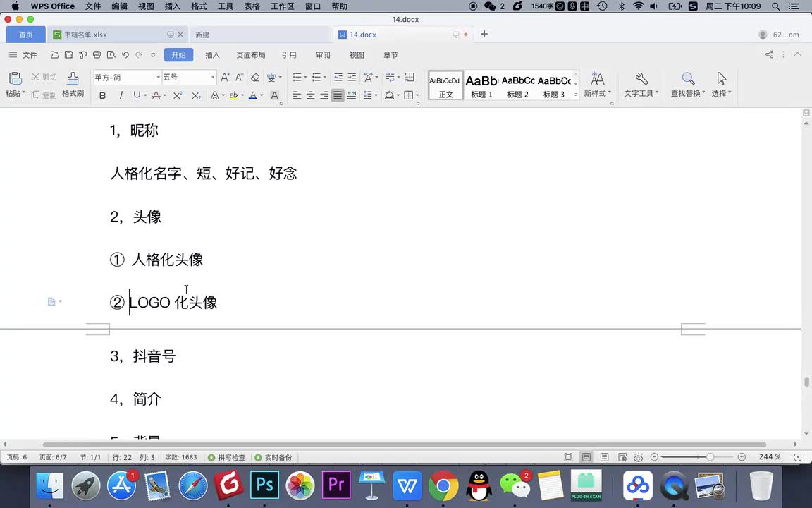Toggle bold formatting

[x=102, y=95]
